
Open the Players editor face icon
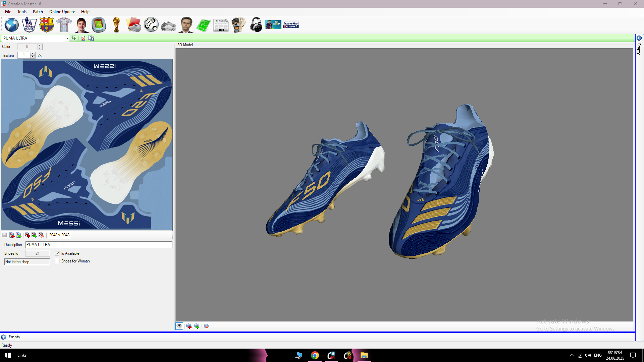pyautogui.click(x=82, y=25)
